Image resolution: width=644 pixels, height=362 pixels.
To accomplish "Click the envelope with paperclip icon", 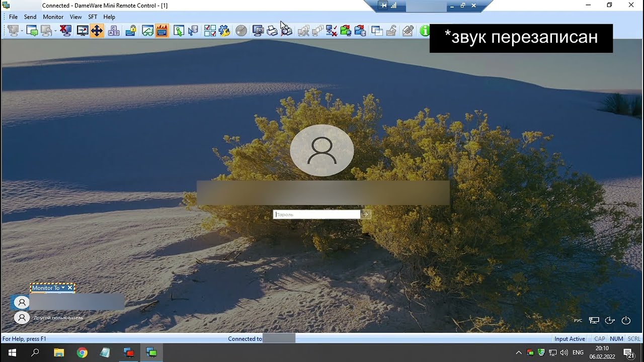I will 408,31.
